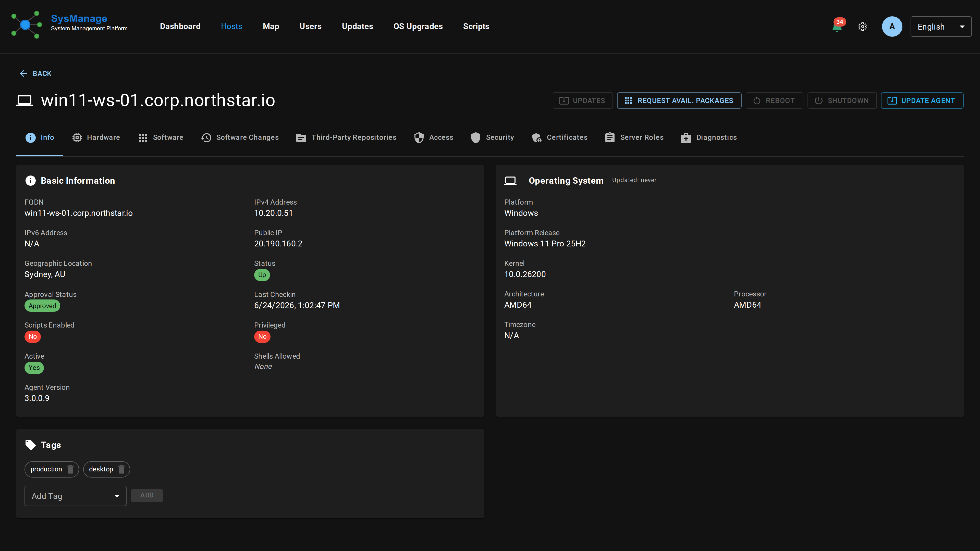Open the English language dropdown
Screen dimensions: 980x551
[x=941, y=27]
